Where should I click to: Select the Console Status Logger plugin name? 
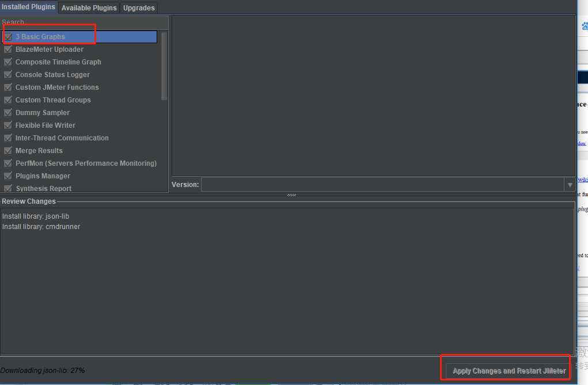click(x=52, y=75)
